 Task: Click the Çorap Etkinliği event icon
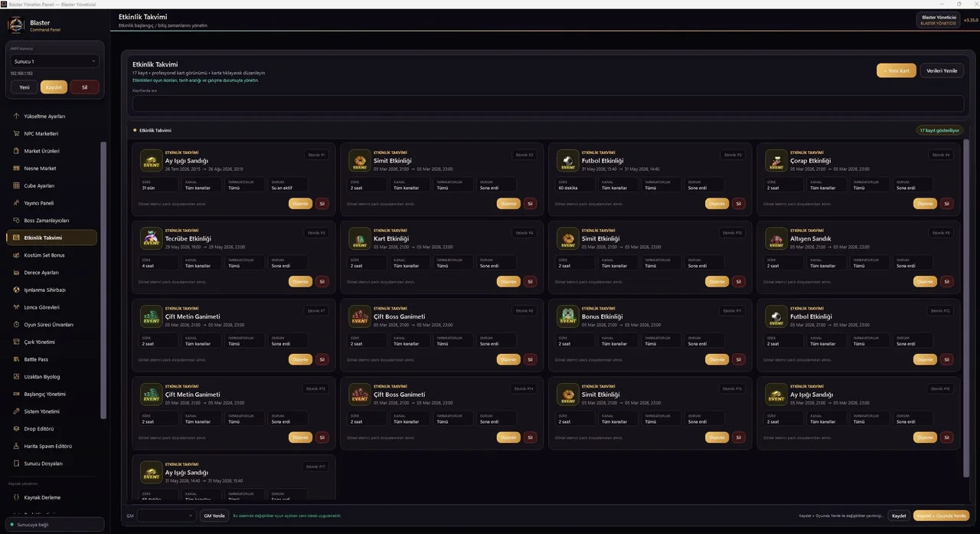click(776, 160)
